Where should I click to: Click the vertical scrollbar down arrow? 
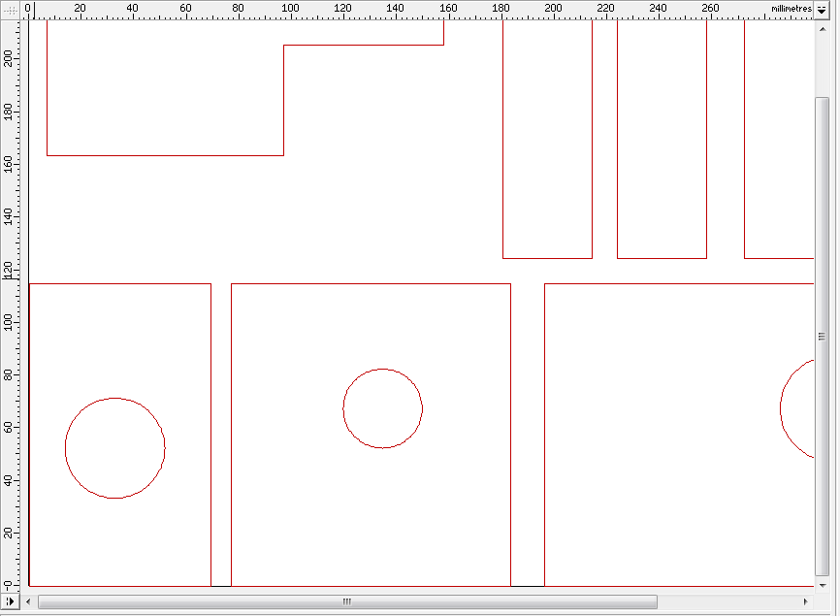[823, 585]
